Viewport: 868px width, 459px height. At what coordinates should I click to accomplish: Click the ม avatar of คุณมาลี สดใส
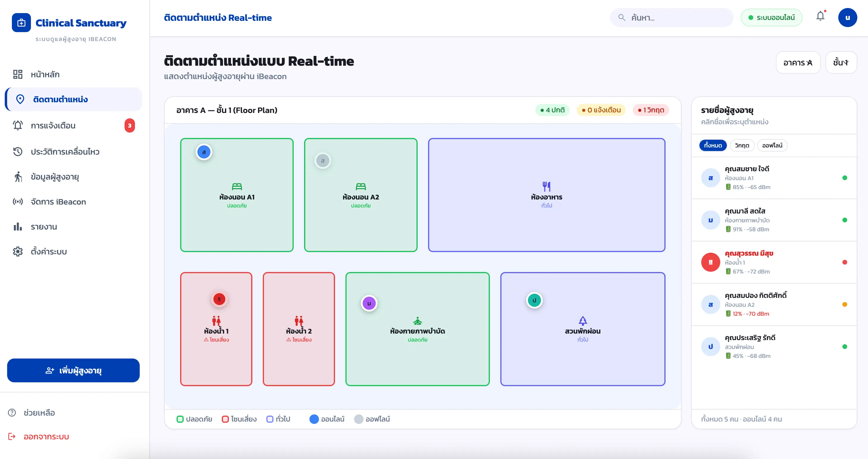(711, 220)
